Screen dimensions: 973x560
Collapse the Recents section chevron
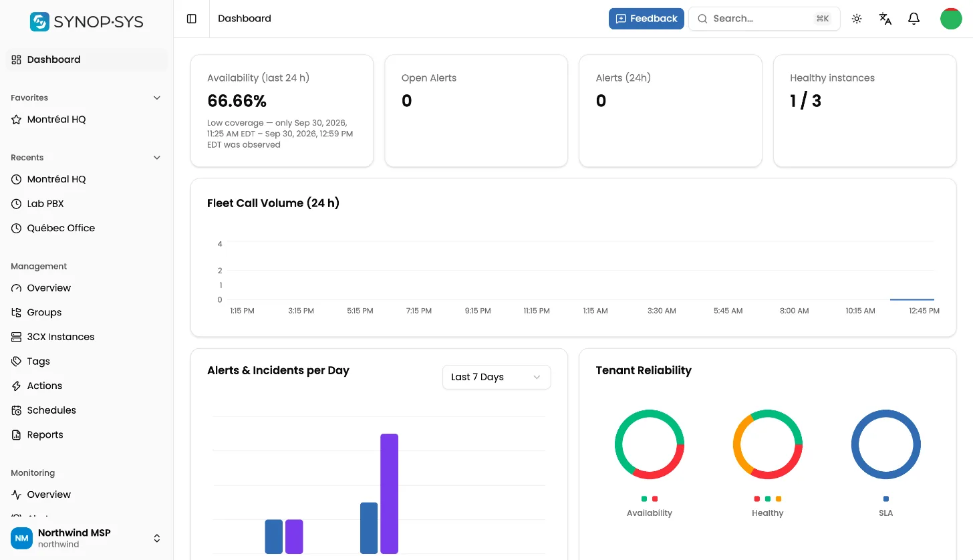pos(157,158)
